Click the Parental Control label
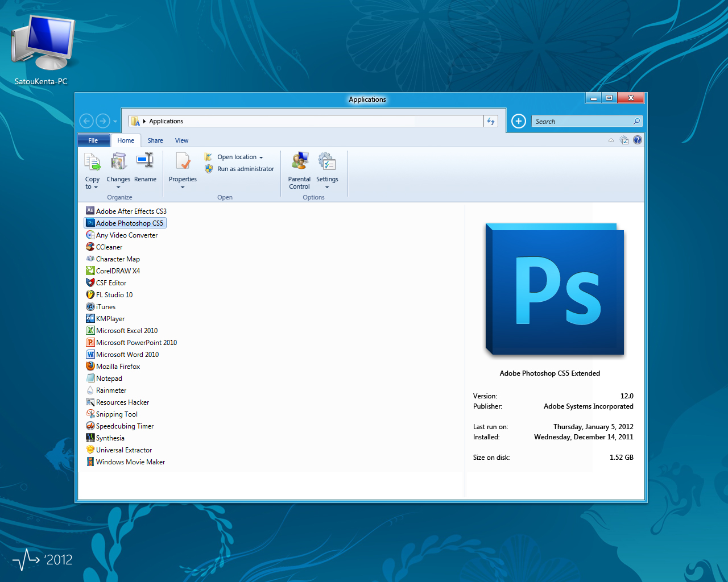Screen dimensions: 728x582 click(299, 183)
